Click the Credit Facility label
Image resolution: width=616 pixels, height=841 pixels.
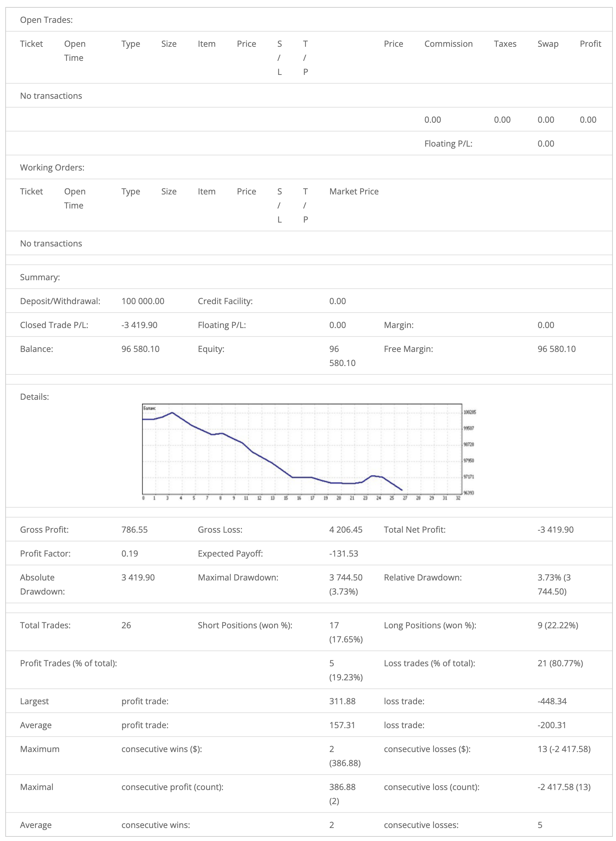coord(225,301)
